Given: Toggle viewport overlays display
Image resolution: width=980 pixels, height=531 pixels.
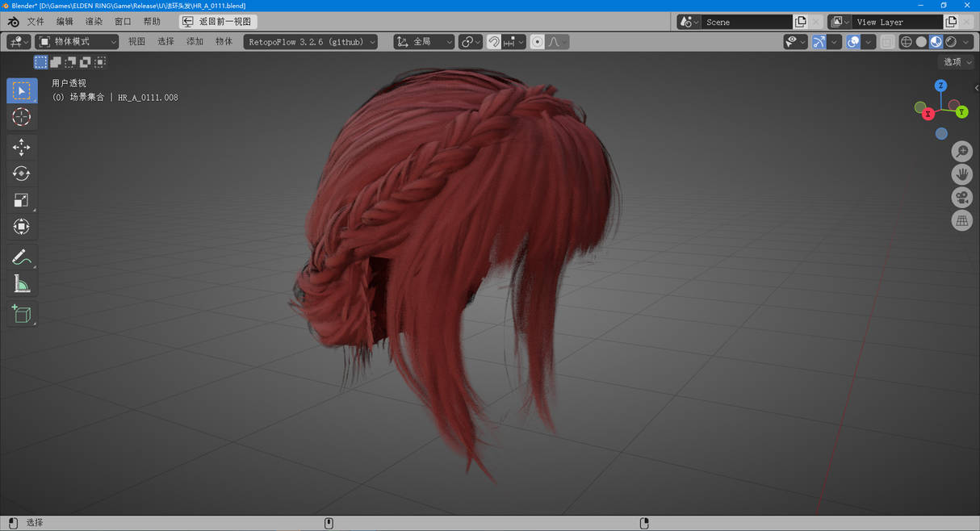Looking at the screenshot, I should 853,42.
